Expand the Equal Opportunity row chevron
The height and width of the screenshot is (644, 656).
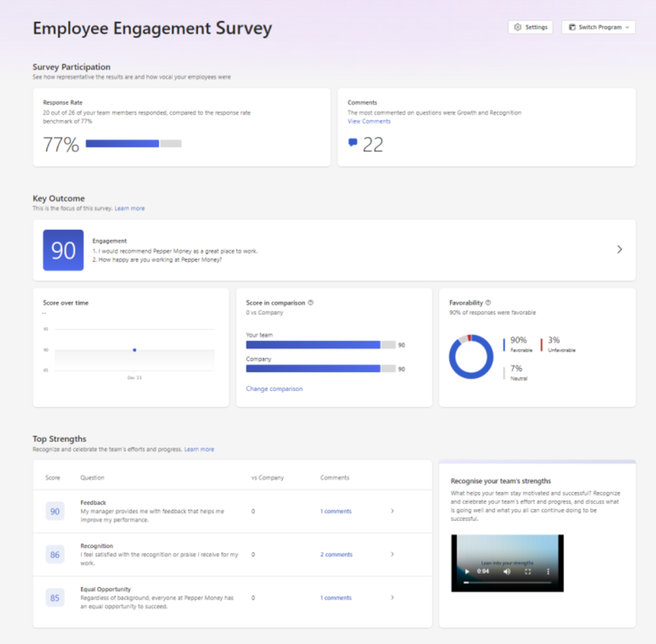click(392, 598)
